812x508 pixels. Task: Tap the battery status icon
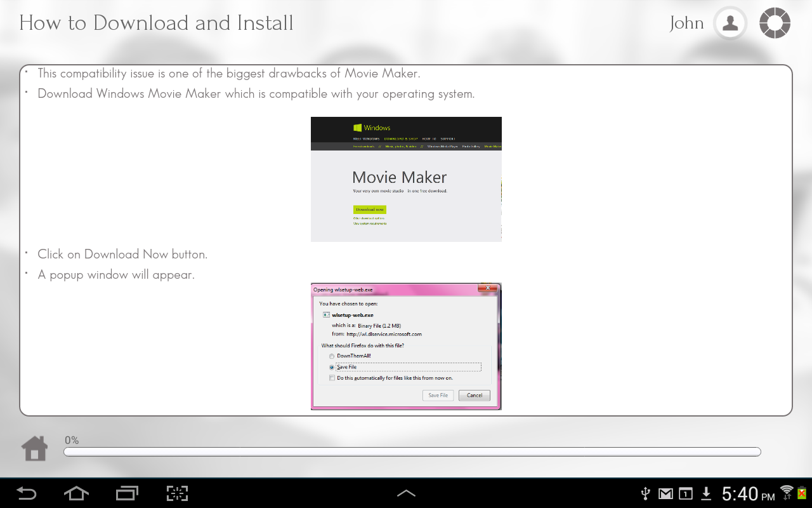click(802, 493)
